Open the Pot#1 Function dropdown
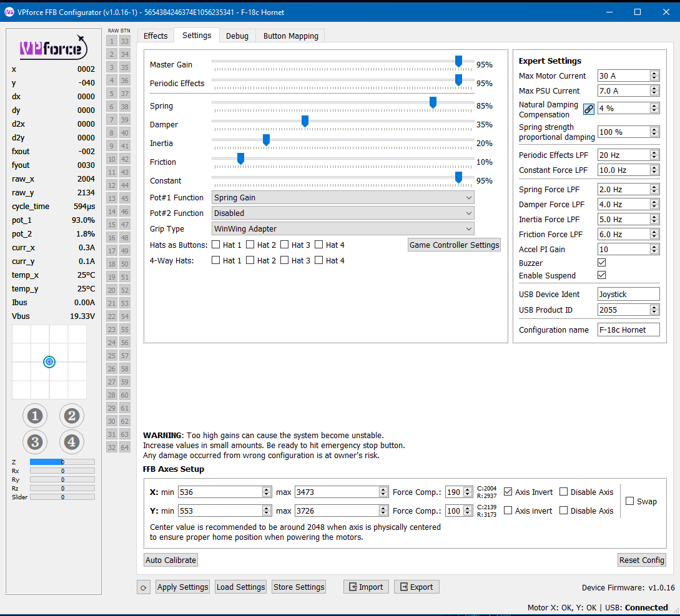This screenshot has height=616, width=680. pos(343,198)
